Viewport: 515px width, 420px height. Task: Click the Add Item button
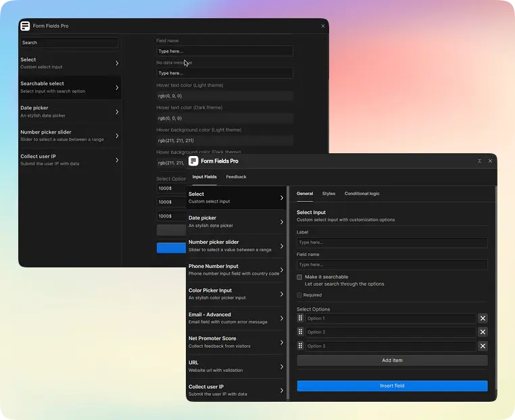pos(392,361)
